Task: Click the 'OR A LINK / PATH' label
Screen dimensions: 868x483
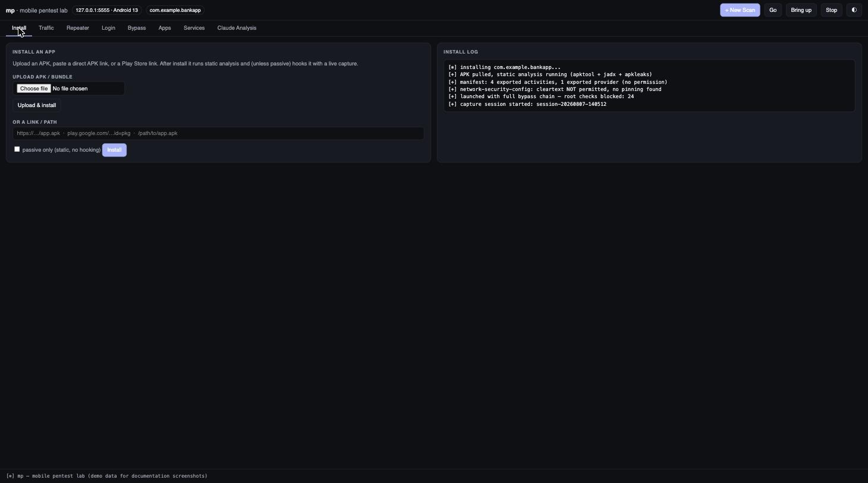Action: [34, 122]
